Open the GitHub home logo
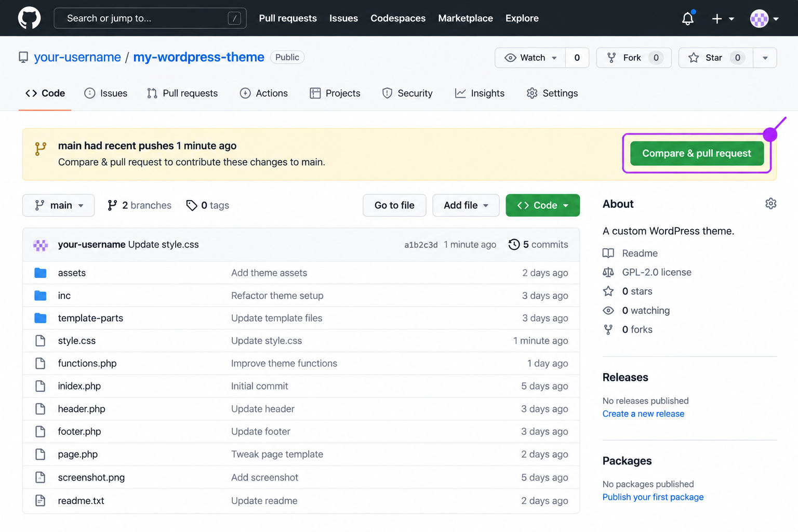 coord(29,18)
